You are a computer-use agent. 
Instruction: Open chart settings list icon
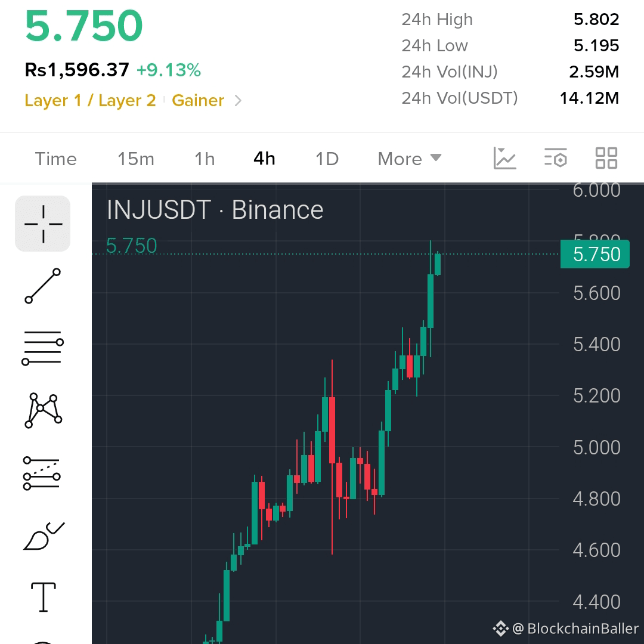555,158
